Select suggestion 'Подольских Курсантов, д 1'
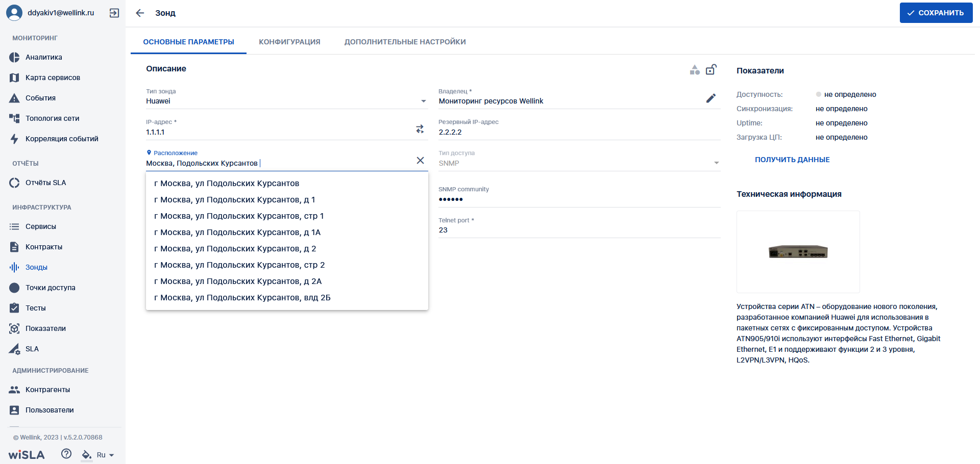980x464 pixels. point(287,200)
